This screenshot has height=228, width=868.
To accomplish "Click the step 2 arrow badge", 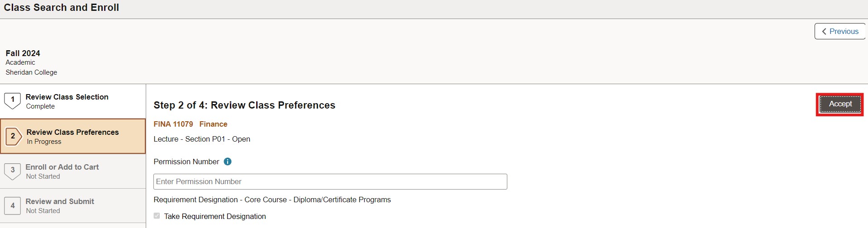I will point(13,136).
